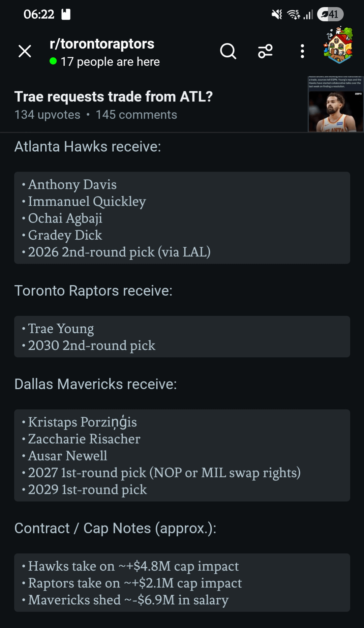The image size is (364, 628).
Task: Tap the battery indicator in status bar
Action: pyautogui.click(x=330, y=14)
